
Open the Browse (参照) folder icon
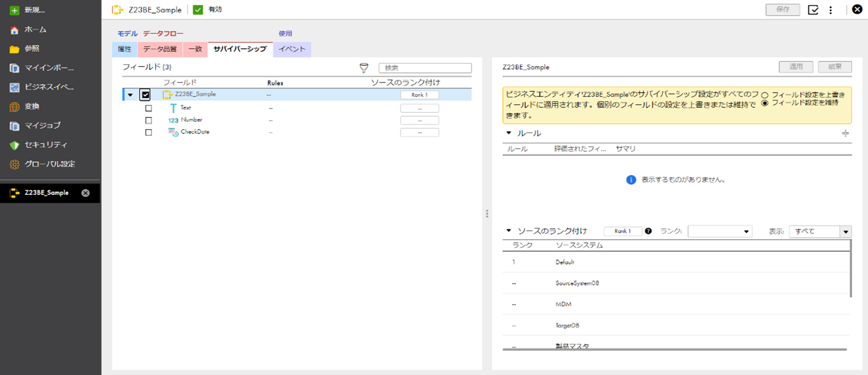pos(14,49)
